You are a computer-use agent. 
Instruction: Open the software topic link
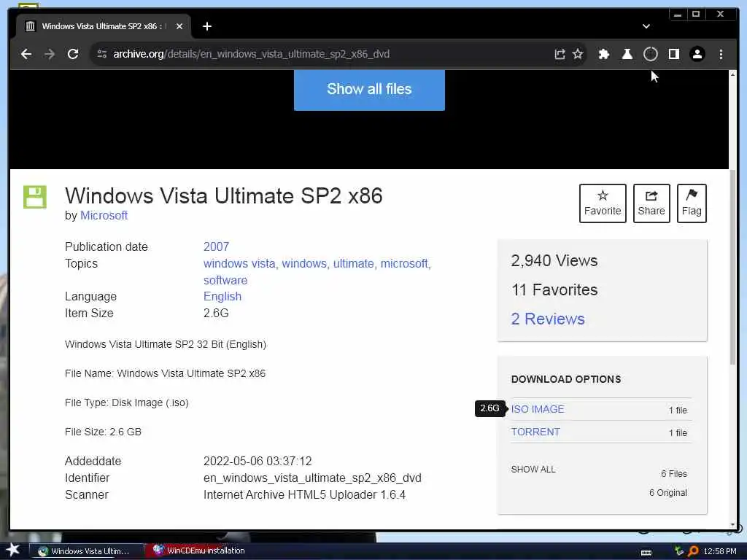coord(225,280)
